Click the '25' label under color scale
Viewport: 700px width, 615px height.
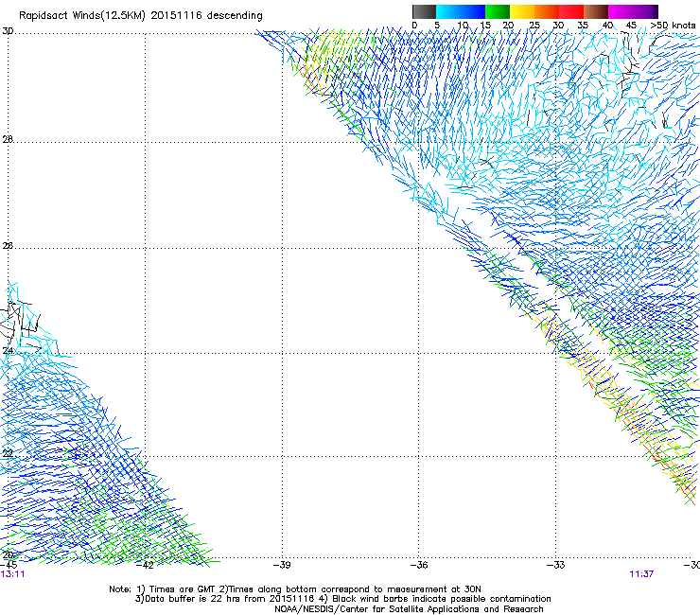pyautogui.click(x=534, y=26)
